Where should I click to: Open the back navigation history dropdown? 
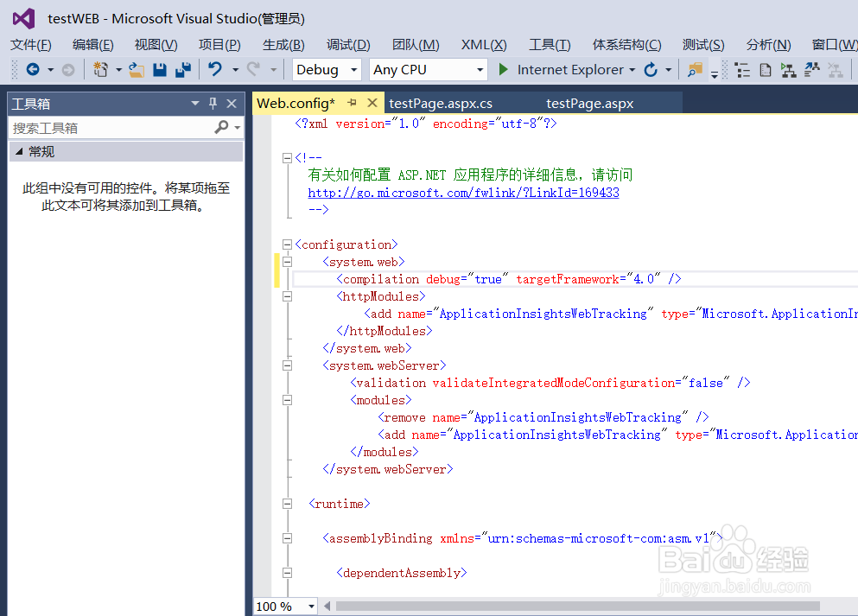coord(50,70)
